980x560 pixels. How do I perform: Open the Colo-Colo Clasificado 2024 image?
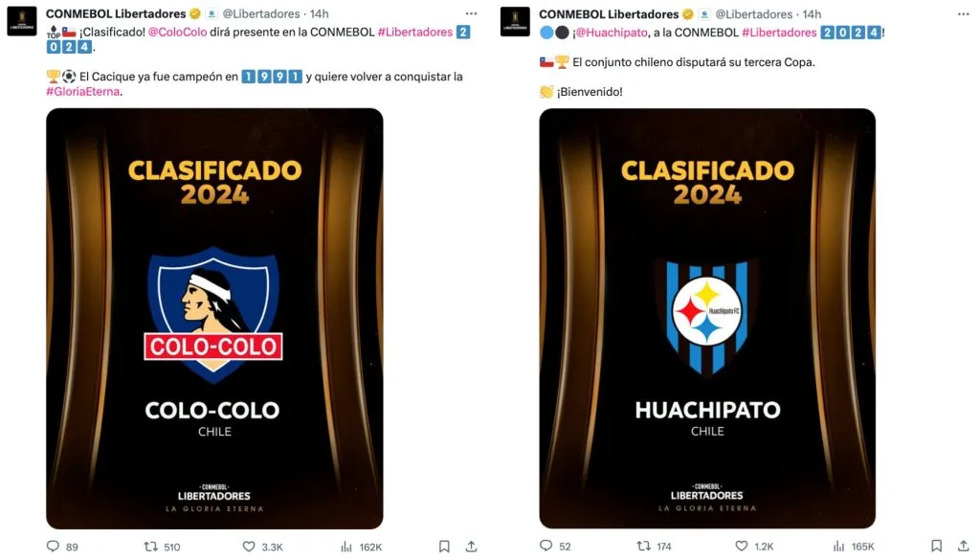click(x=214, y=319)
